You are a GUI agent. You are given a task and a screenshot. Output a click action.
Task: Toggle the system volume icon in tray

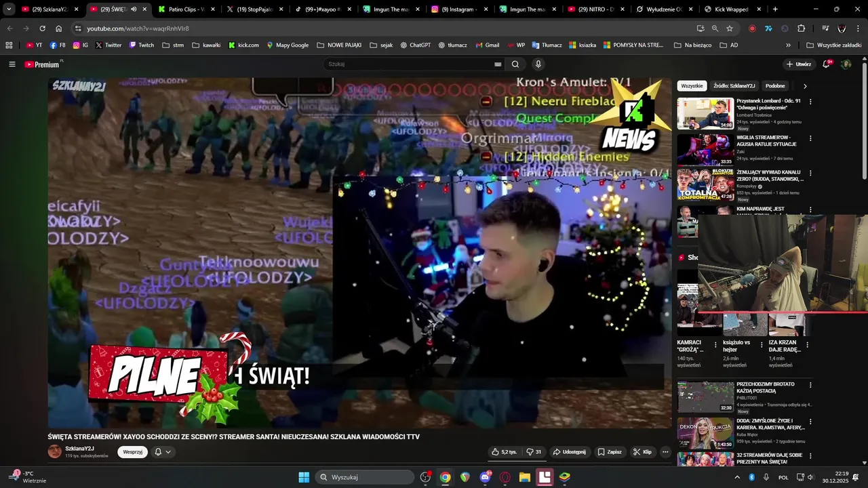click(x=810, y=477)
